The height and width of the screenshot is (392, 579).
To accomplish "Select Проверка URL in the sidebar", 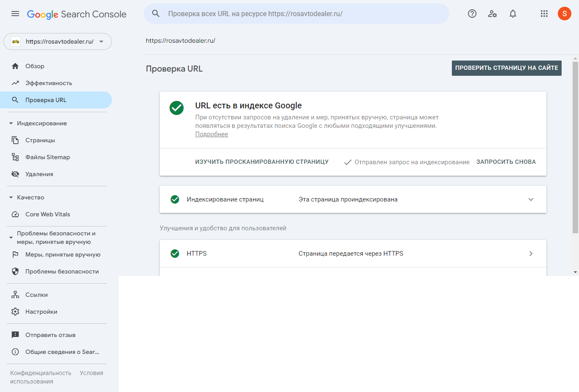I will (56, 100).
